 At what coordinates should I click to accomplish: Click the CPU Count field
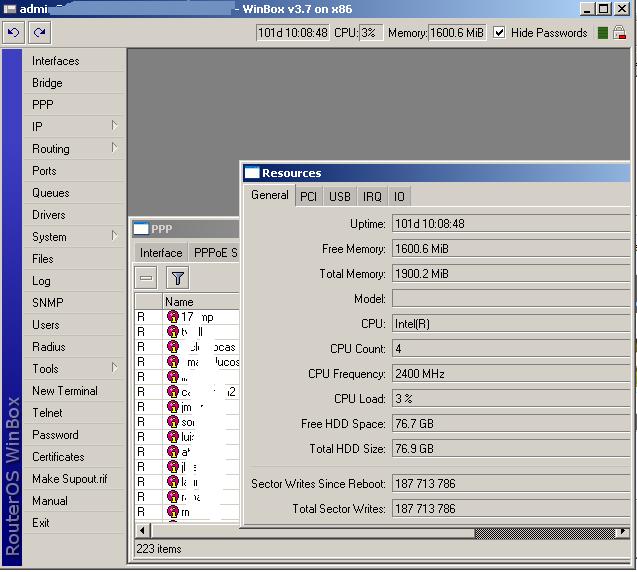point(511,349)
